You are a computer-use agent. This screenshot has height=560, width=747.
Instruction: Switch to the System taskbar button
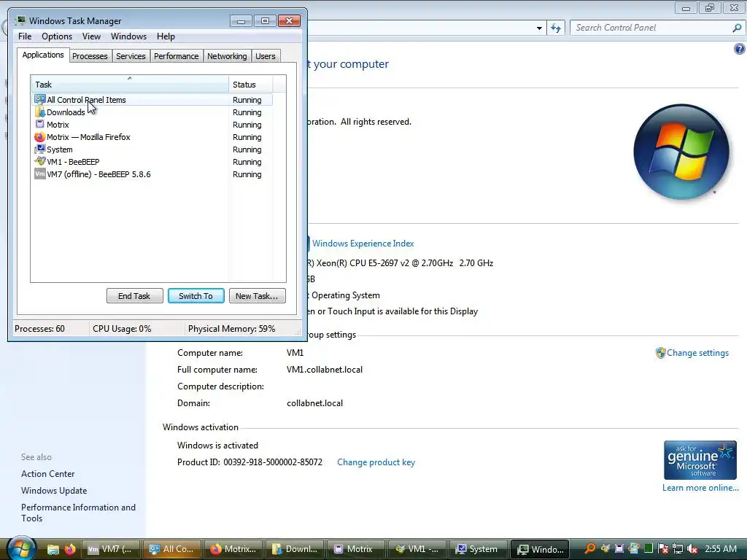[479, 549]
